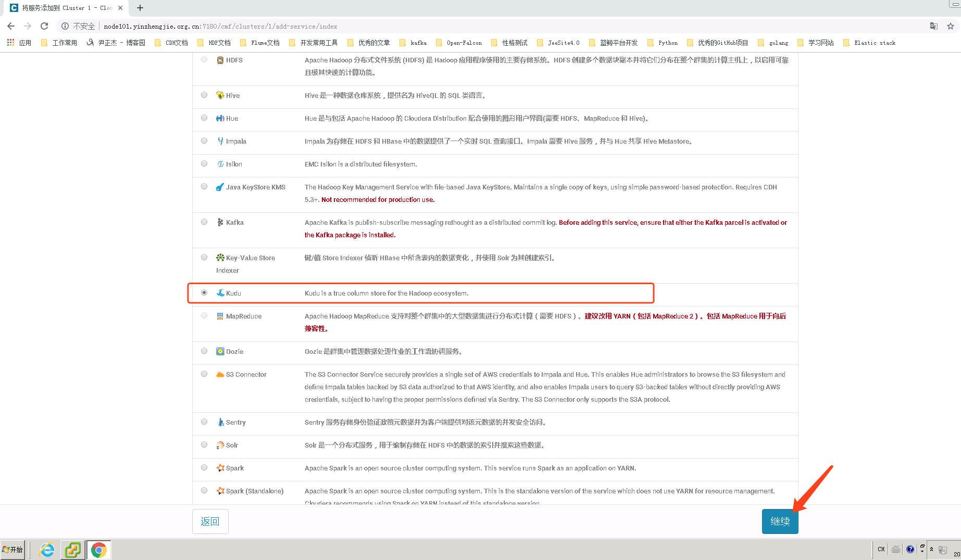Open the Flume文档 bookmark folder

pyautogui.click(x=260, y=43)
